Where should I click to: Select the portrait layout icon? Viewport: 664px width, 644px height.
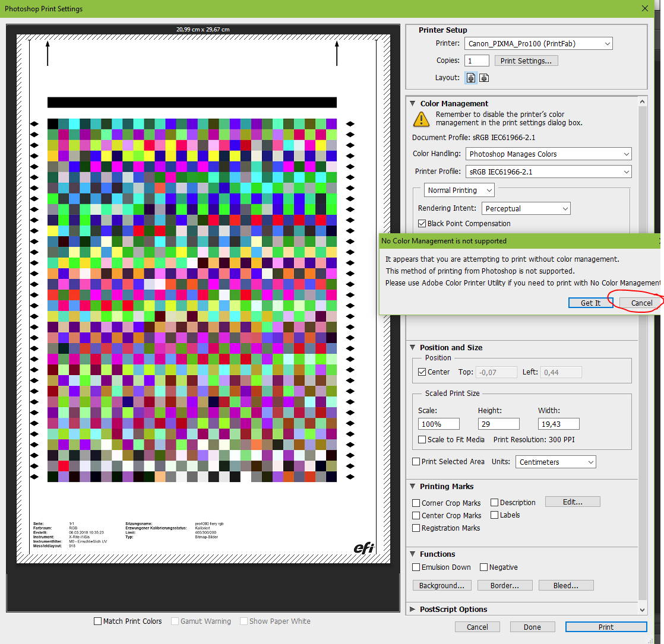pyautogui.click(x=471, y=78)
